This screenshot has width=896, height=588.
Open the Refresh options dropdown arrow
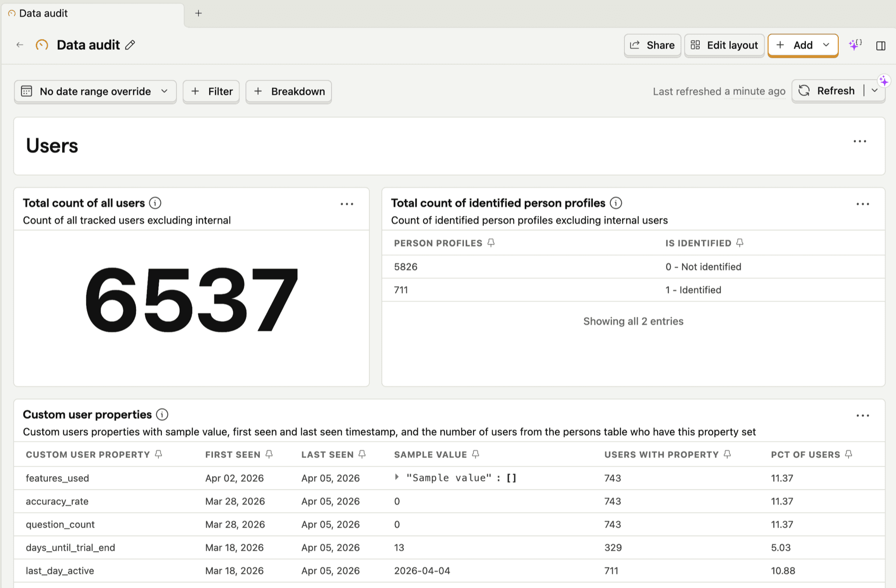(875, 91)
